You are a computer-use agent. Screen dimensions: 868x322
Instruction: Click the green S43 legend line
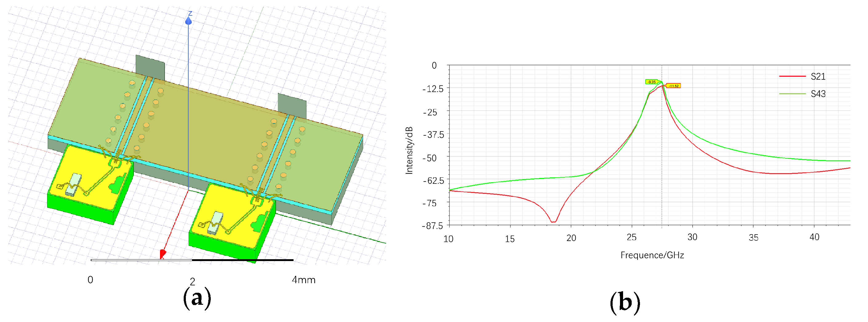click(x=792, y=94)
